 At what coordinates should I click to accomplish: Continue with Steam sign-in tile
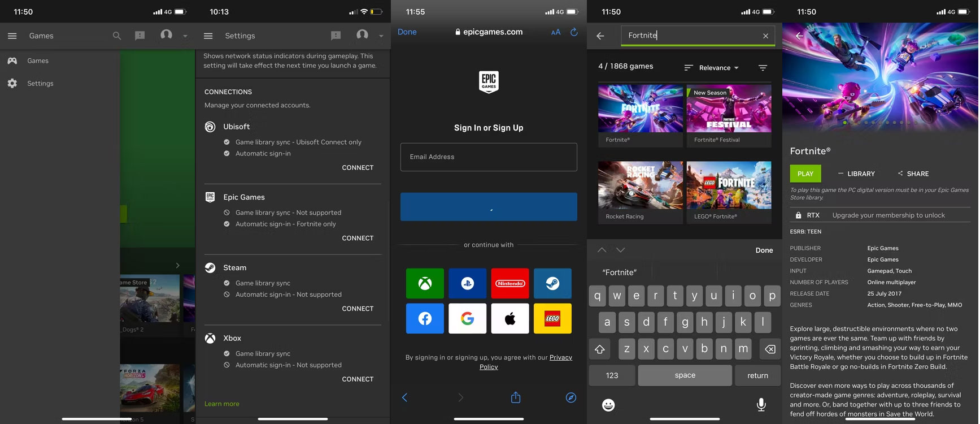coord(552,283)
